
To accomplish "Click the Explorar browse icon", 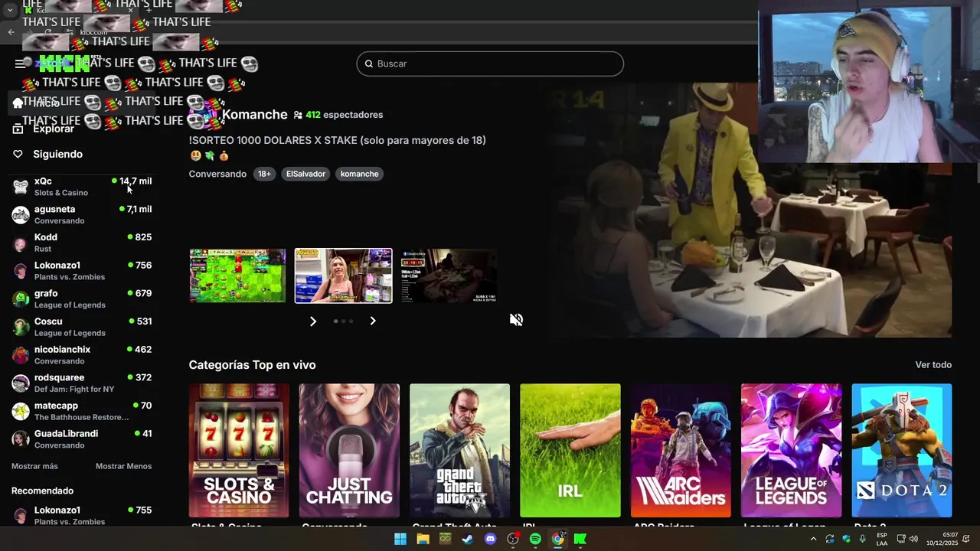I will (18, 129).
